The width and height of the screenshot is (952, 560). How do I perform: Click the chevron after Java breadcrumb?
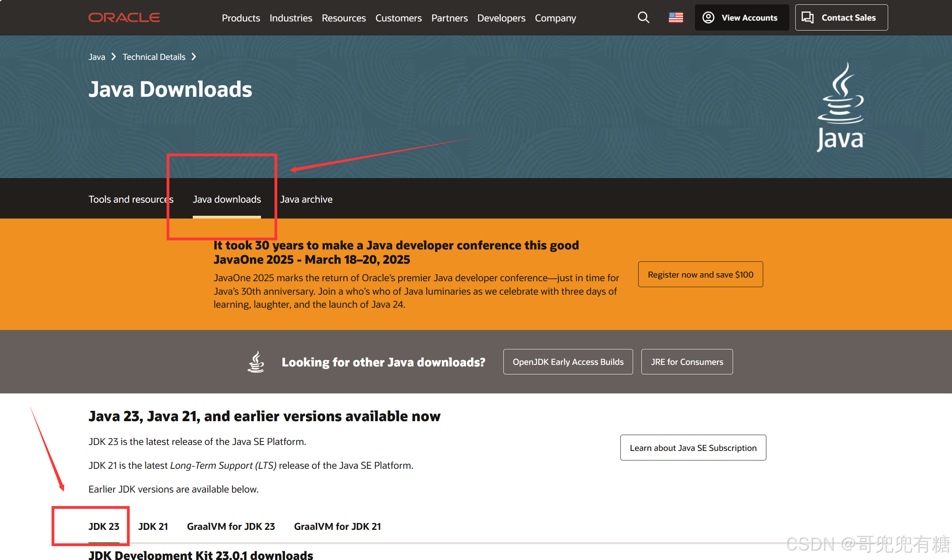click(114, 57)
